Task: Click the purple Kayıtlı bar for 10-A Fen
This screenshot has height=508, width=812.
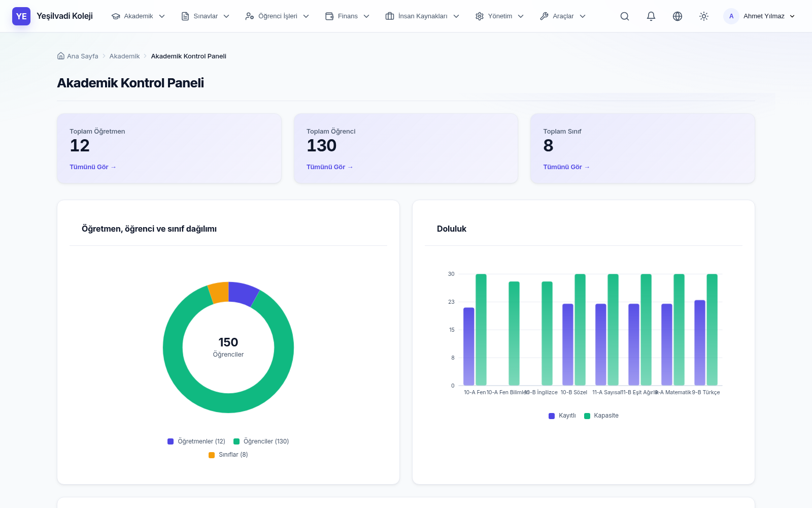Action: click(469, 346)
